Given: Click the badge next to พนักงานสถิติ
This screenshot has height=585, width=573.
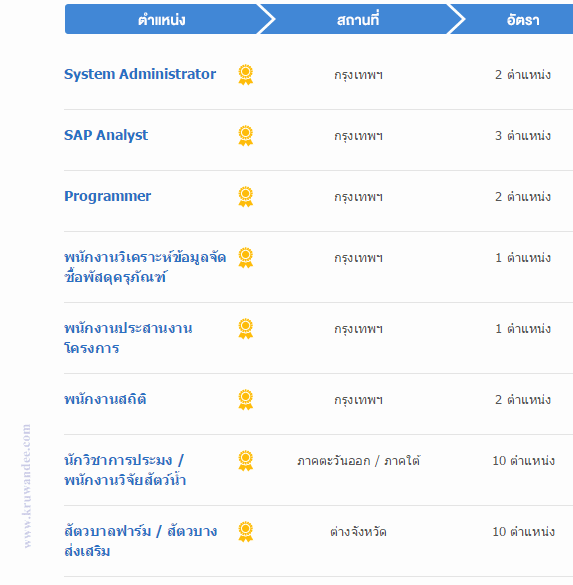Looking at the screenshot, I should (x=245, y=400).
